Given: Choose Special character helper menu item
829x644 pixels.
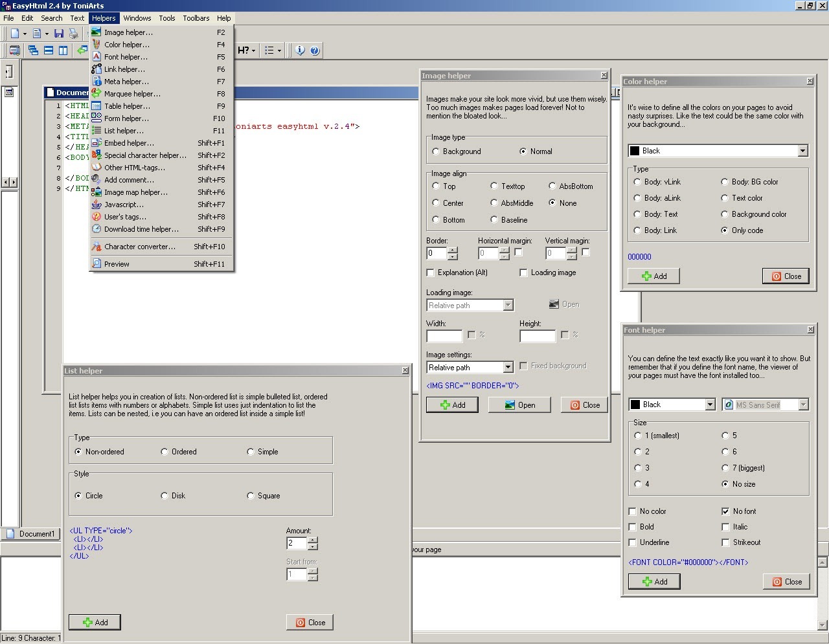Looking at the screenshot, I should (x=161, y=155).
